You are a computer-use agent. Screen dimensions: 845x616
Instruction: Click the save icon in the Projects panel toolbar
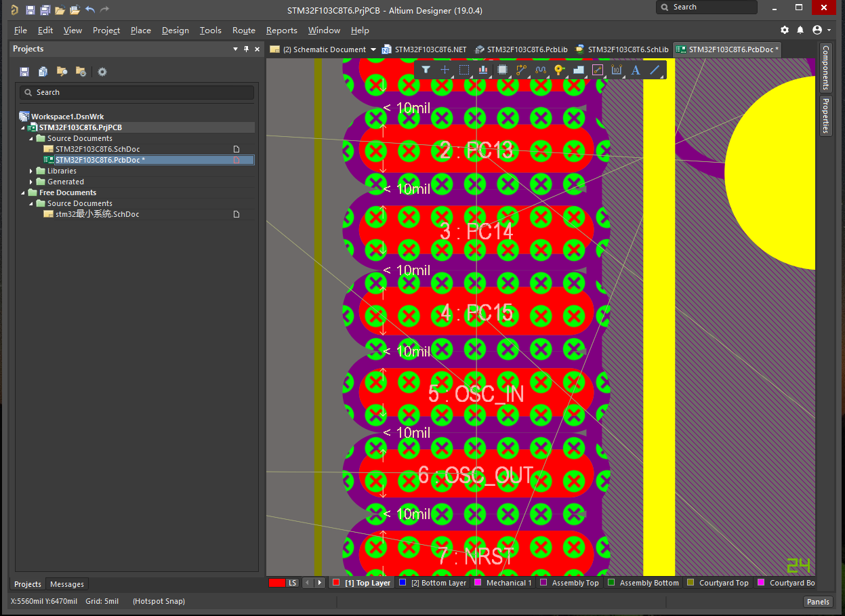click(24, 72)
